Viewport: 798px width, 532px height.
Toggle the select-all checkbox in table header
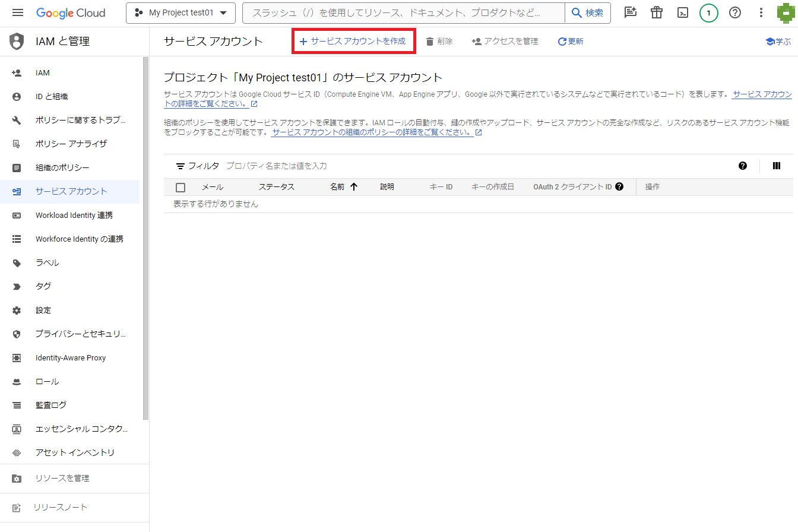[x=180, y=188]
